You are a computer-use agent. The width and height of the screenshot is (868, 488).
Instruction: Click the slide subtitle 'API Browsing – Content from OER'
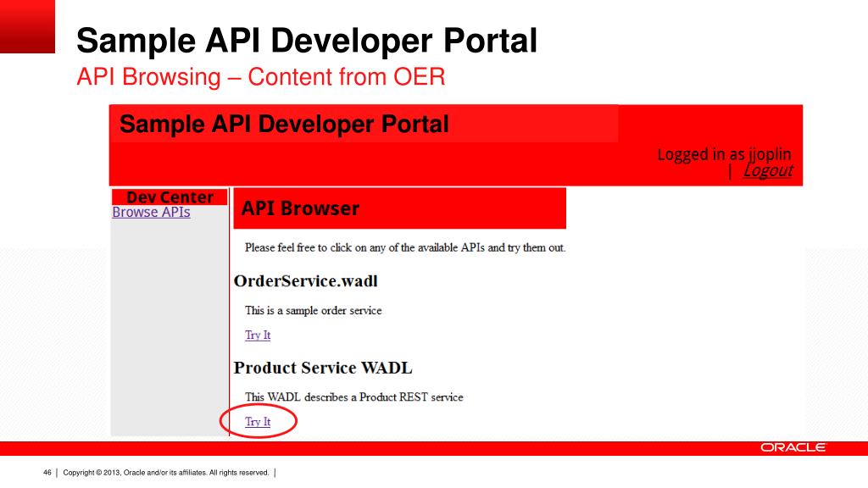pyautogui.click(x=261, y=77)
